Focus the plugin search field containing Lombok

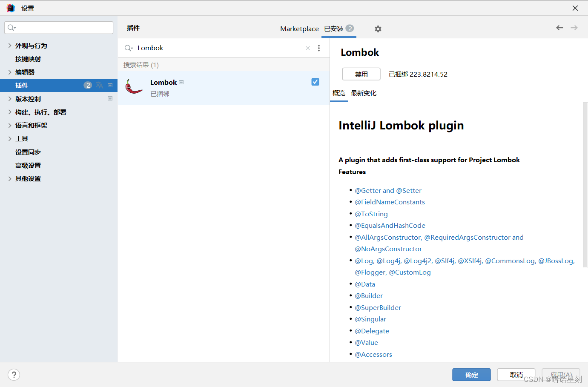(x=224, y=48)
